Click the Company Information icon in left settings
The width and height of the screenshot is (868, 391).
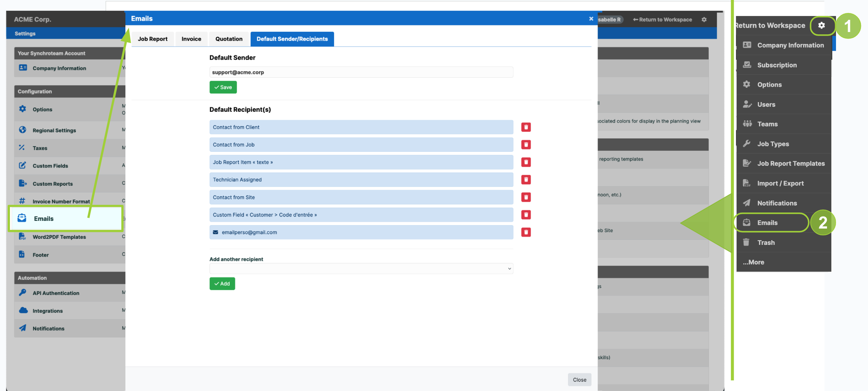(23, 68)
